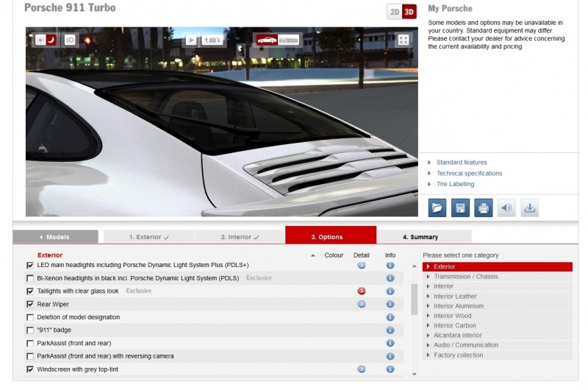
Task: View detail eye icon for Rear Wiper
Action: point(362,304)
